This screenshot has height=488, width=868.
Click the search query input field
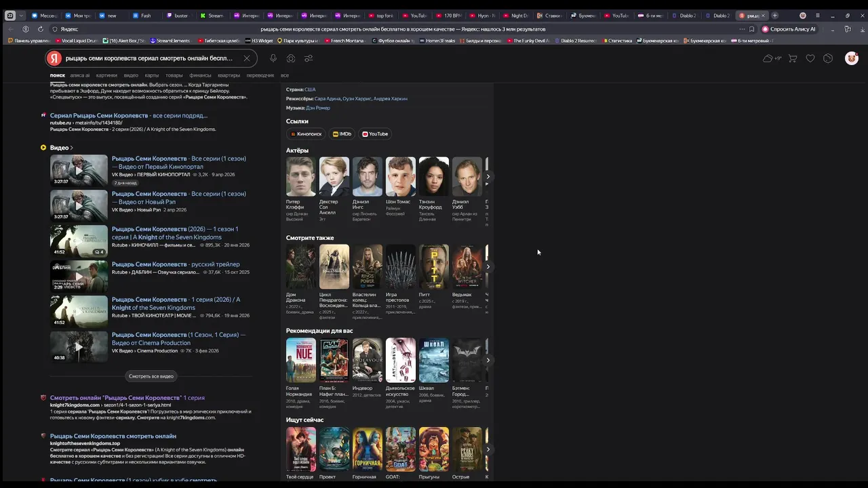pyautogui.click(x=149, y=58)
